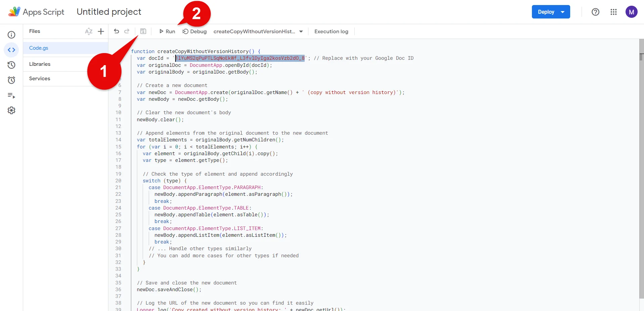Open the Executions list icon
Screen dimensions: 644x311
coord(11,96)
